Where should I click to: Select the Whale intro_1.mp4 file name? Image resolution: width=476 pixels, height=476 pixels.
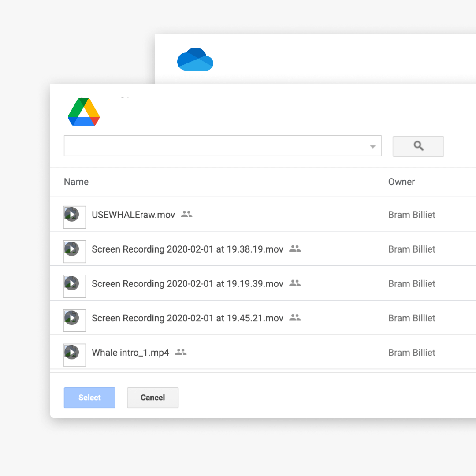coord(130,353)
